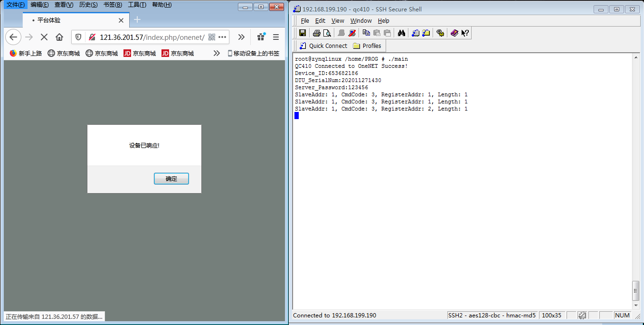Click the Print icon in SSH toolbar
This screenshot has width=644, height=325.
click(317, 33)
